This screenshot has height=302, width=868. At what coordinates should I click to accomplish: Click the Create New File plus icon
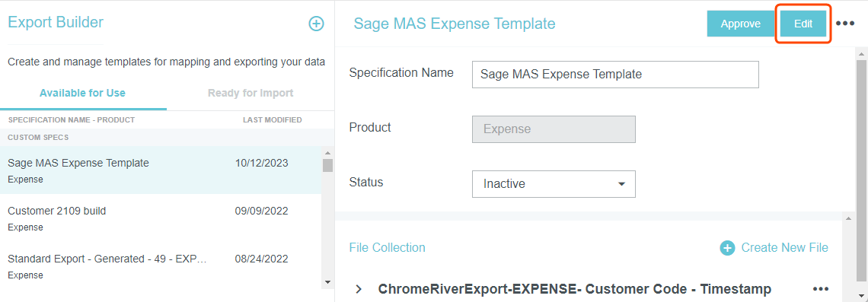tap(727, 248)
